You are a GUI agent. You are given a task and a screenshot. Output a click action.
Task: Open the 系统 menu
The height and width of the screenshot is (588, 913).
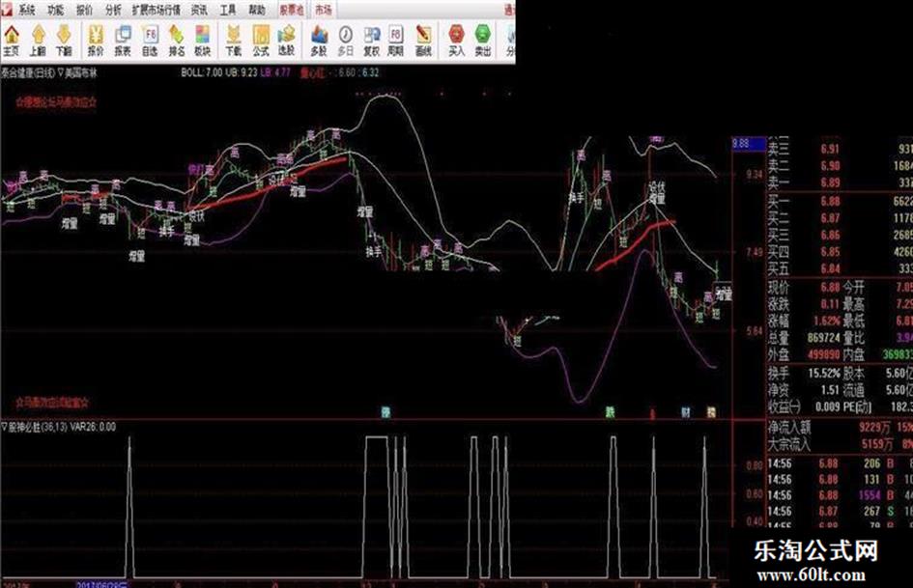[26, 11]
